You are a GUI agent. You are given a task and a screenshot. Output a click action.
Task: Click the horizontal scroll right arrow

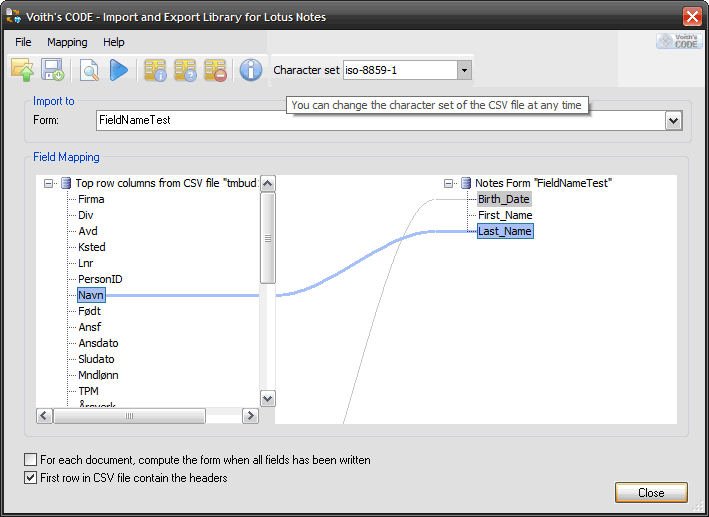click(250, 416)
